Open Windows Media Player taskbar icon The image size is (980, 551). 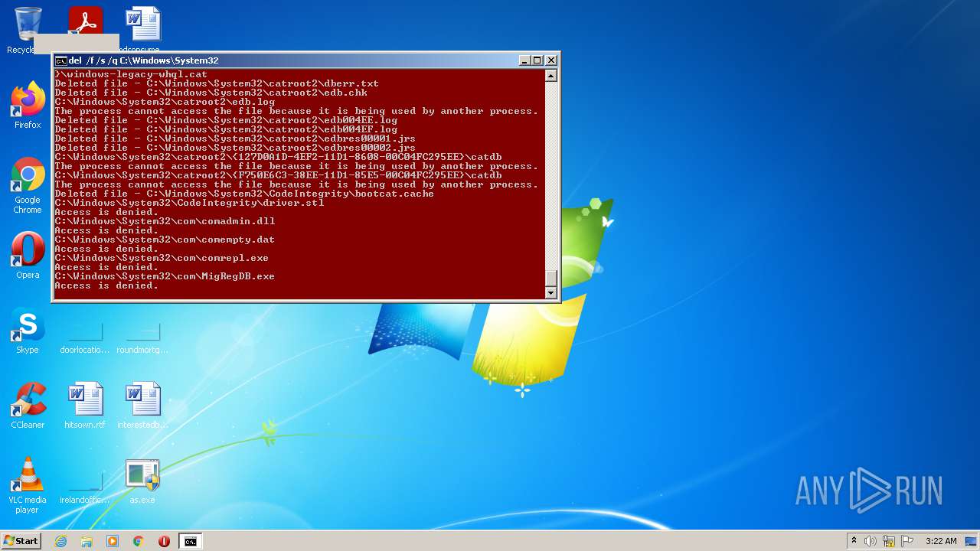113,541
